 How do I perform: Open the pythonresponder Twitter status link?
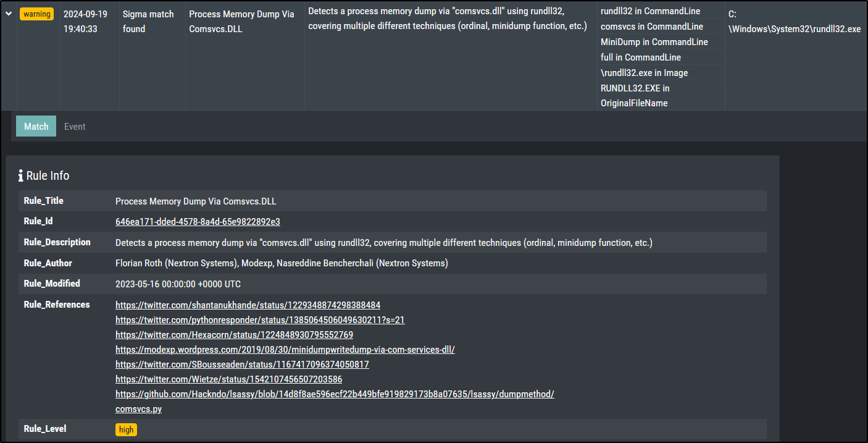tap(260, 320)
